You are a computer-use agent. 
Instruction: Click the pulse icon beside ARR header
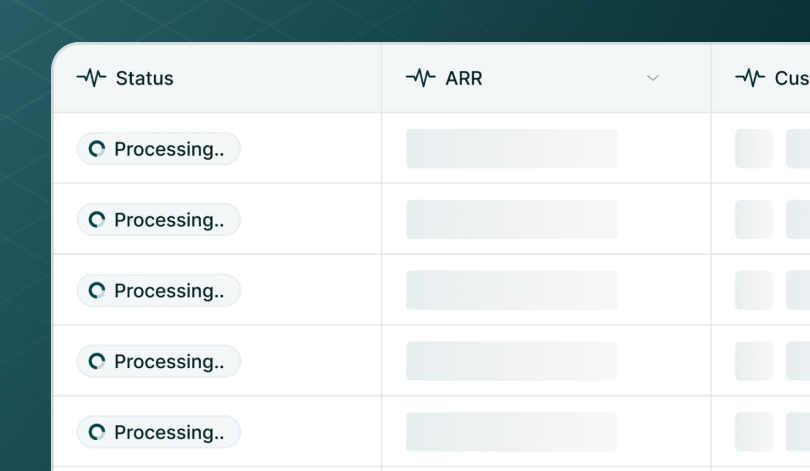tap(421, 78)
